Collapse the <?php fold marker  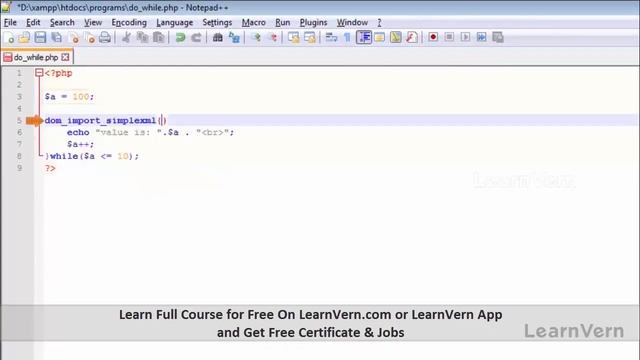point(39,73)
